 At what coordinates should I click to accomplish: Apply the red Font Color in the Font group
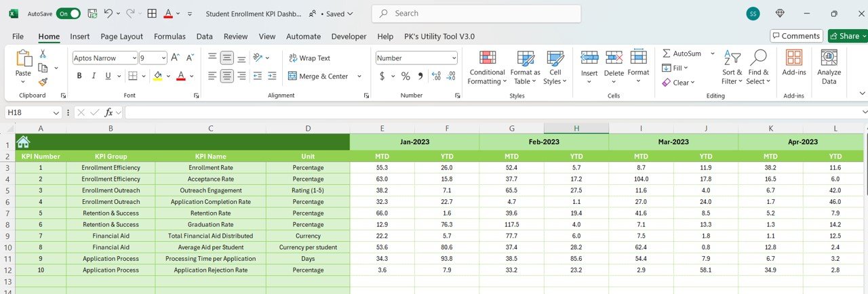[x=180, y=76]
